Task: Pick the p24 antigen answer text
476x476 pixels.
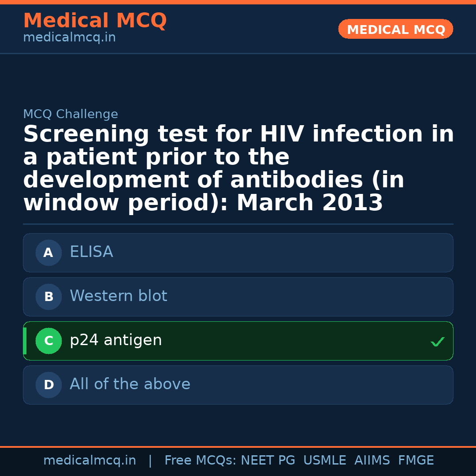Action: [115, 340]
